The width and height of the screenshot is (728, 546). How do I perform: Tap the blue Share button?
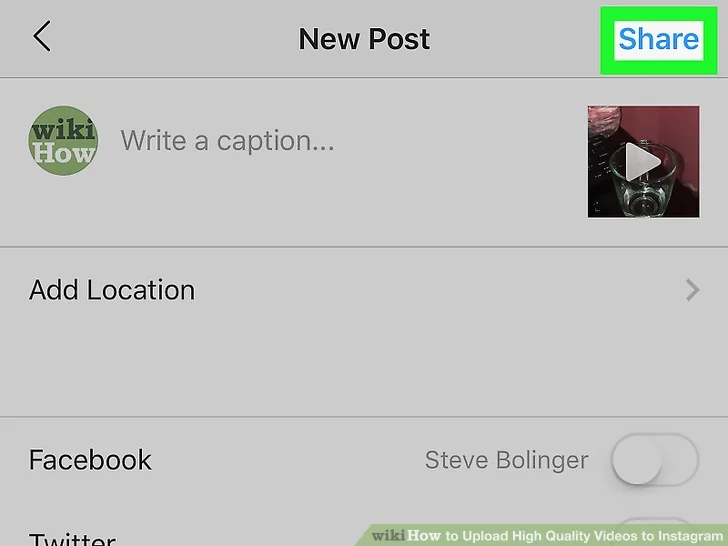(658, 39)
